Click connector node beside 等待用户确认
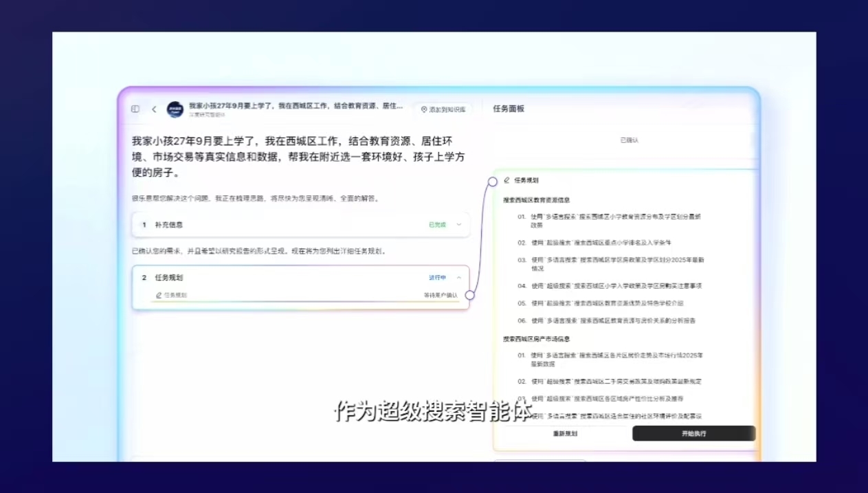 469,295
